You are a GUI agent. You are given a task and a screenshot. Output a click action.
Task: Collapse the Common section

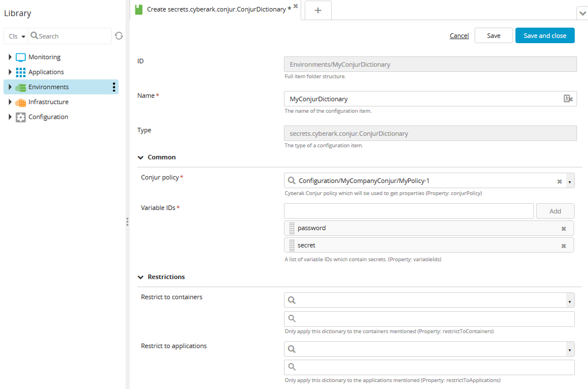click(x=141, y=157)
